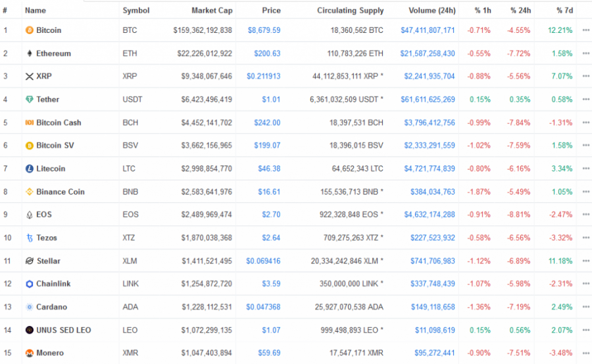Sort table by Market Cap column header
Screen dimensions: 592x364
click(212, 11)
